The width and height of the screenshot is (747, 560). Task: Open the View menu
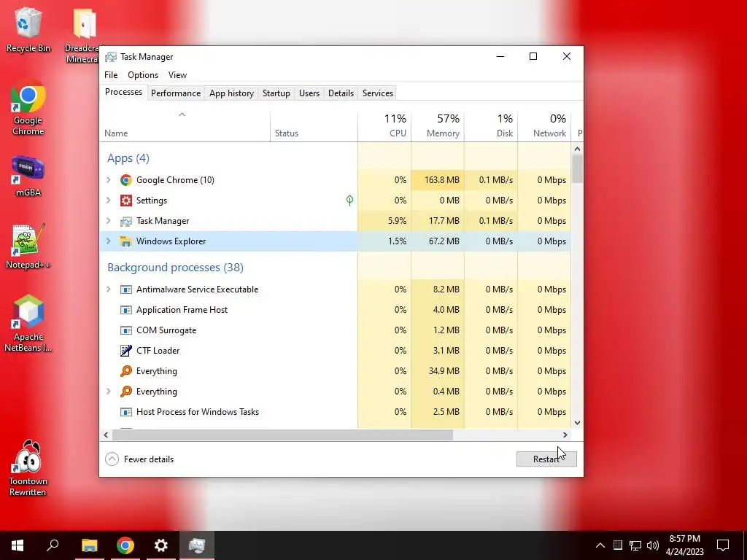[x=177, y=75]
